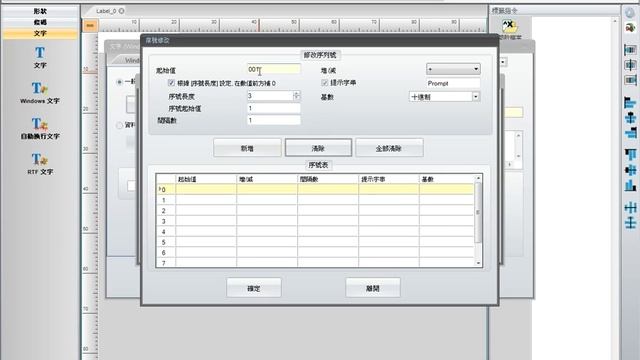The image size is (640, 360).
Task: Align objects to horizontal center icon
Action: pyautogui.click(x=630, y=118)
